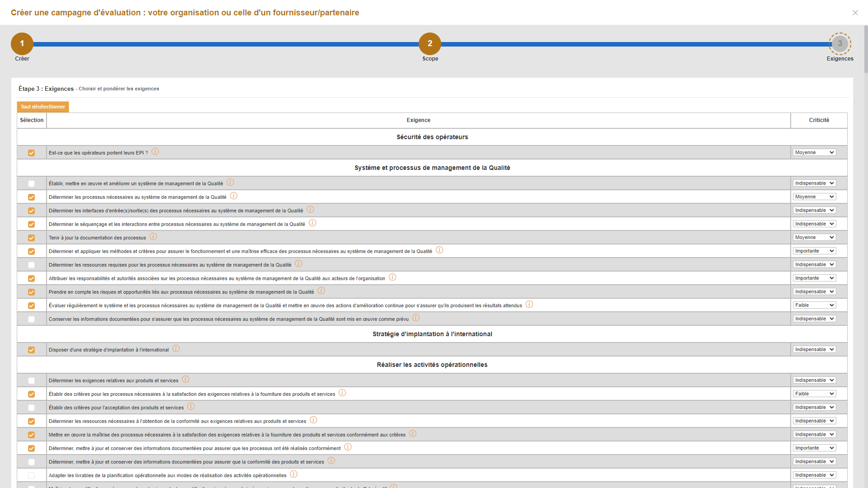Click info icon for 'Déterminer les exigences relatives' row
Viewport: 868px width, 488px height.
pos(185,380)
